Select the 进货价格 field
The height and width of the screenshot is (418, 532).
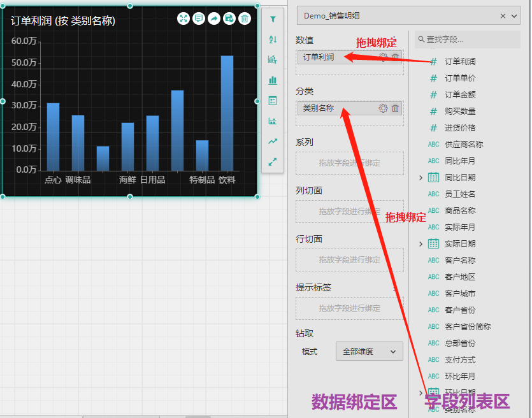[460, 128]
